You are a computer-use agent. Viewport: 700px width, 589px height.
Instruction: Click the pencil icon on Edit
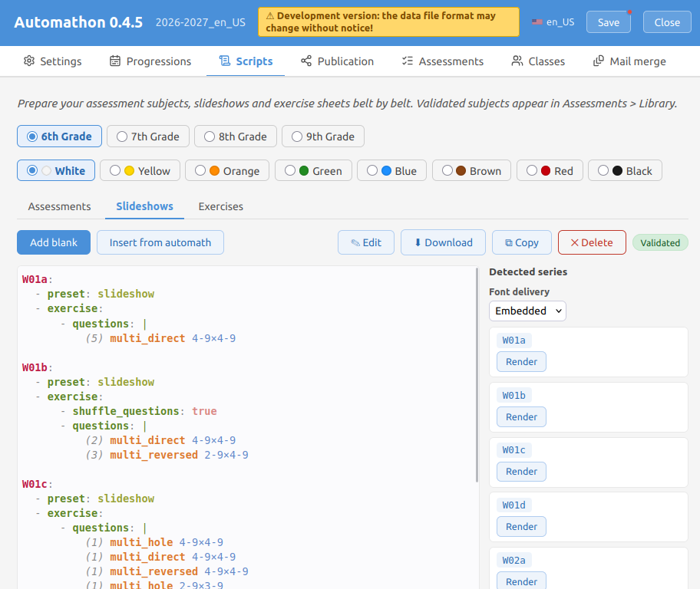click(355, 243)
